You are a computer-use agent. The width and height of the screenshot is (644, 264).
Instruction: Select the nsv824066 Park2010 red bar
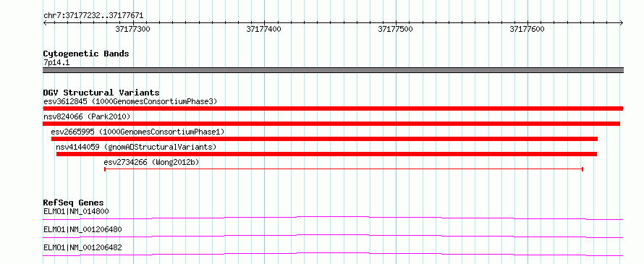331,124
